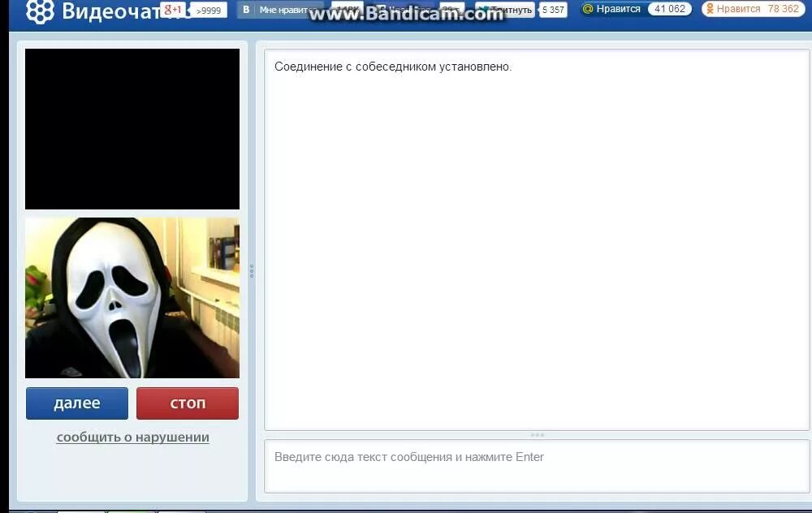Focus the message text input field
The width and height of the screenshot is (812, 513).
(537, 467)
